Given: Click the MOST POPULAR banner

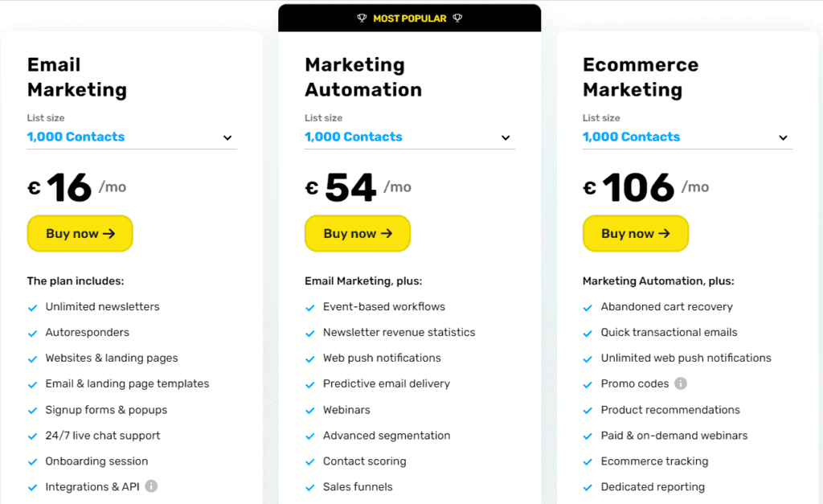Looking at the screenshot, I should (x=409, y=18).
